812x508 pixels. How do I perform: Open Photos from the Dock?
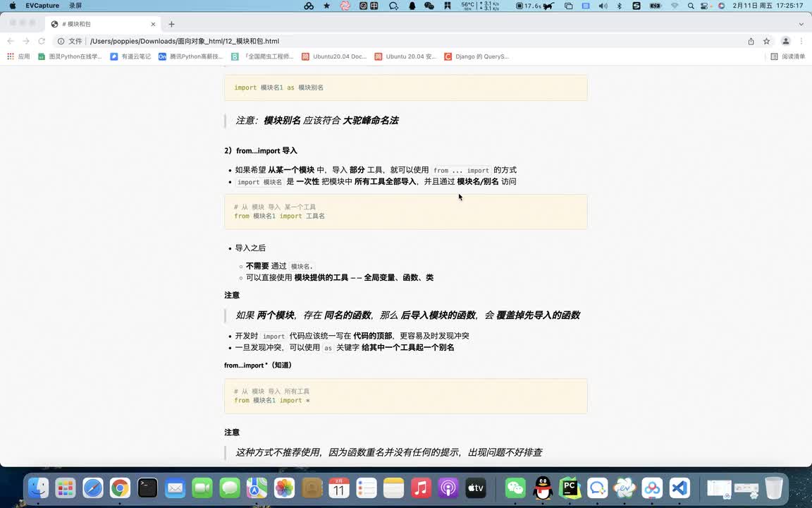pos(284,488)
